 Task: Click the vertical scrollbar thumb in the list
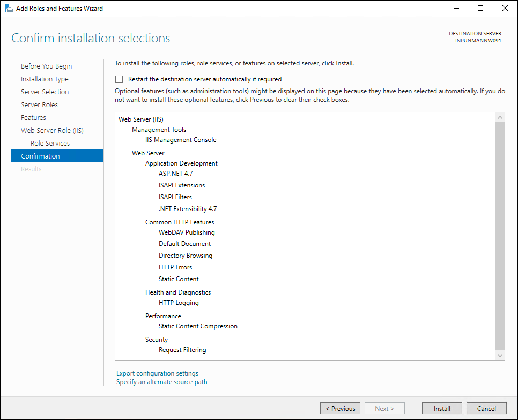pos(500,236)
